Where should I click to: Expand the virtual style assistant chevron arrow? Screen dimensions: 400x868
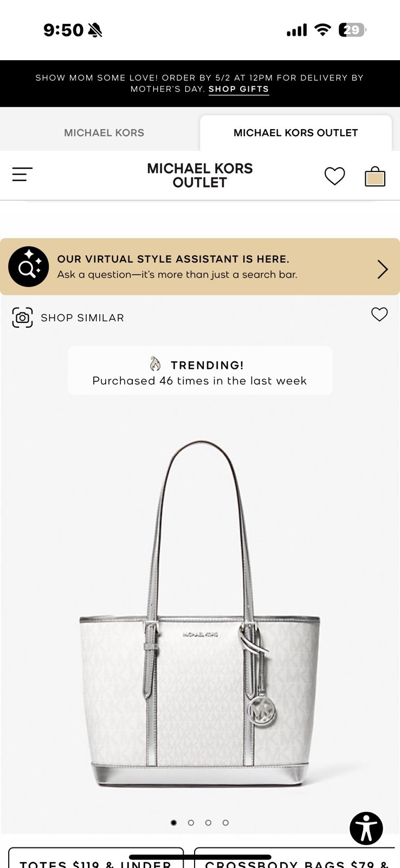point(383,269)
